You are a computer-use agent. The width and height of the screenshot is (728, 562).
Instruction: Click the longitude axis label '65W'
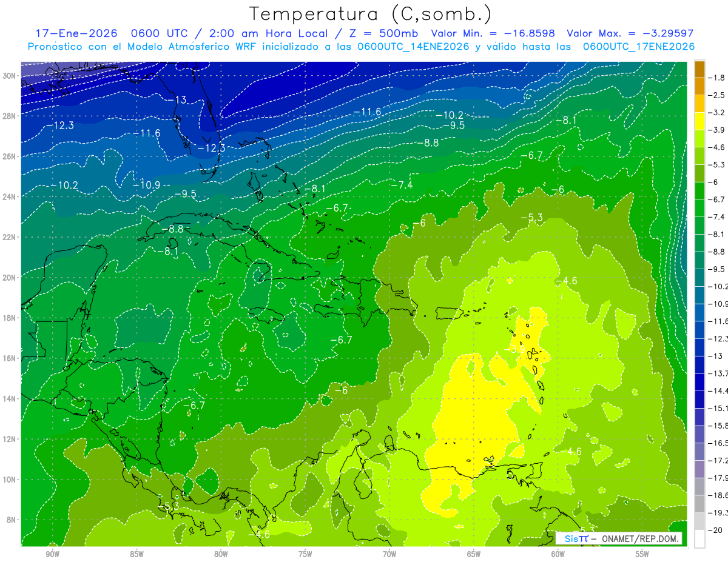point(474,555)
